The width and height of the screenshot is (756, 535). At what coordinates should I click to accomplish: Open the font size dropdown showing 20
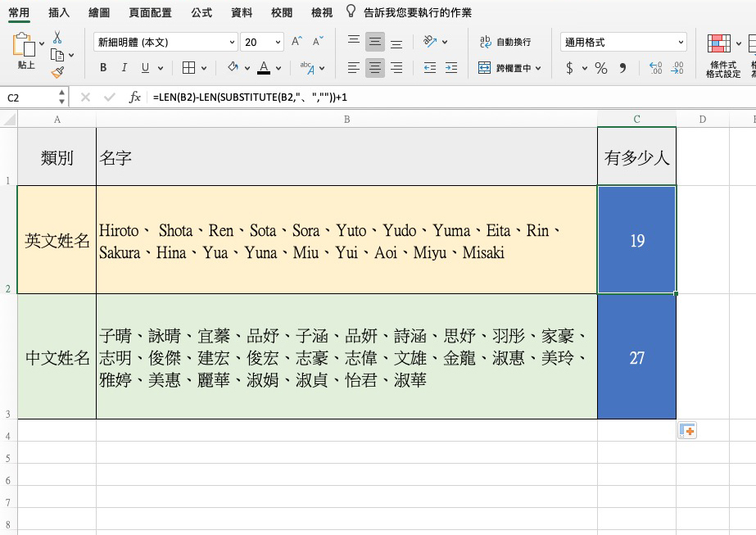click(261, 41)
